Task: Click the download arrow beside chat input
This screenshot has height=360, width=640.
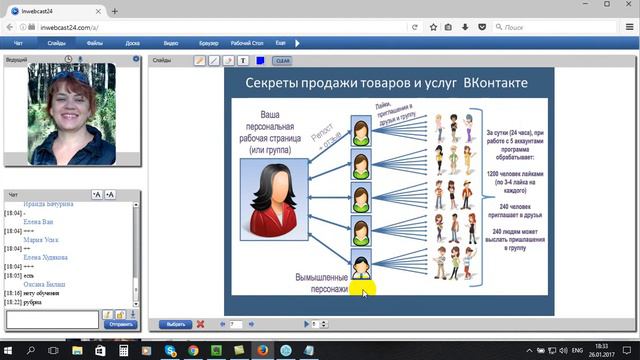Action: (x=133, y=314)
